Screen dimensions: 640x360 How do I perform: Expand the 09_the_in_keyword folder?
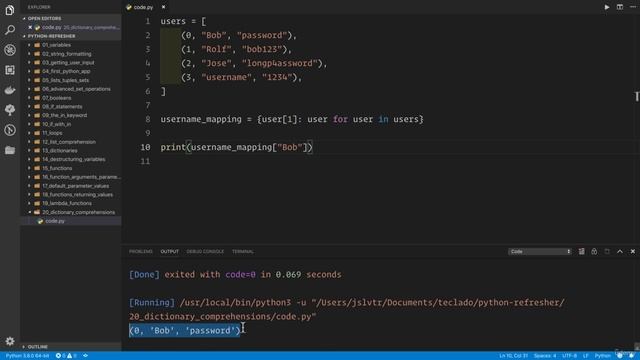pyautogui.click(x=64, y=115)
